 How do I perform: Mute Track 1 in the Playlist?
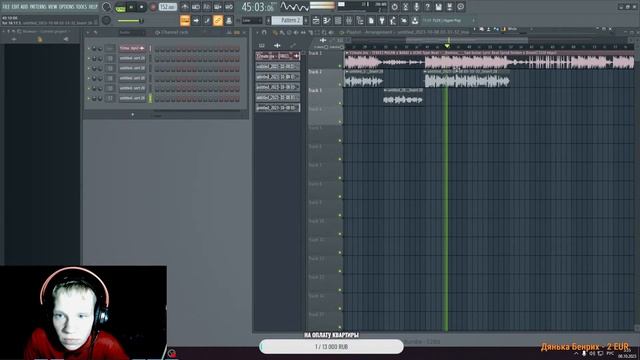coord(340,66)
